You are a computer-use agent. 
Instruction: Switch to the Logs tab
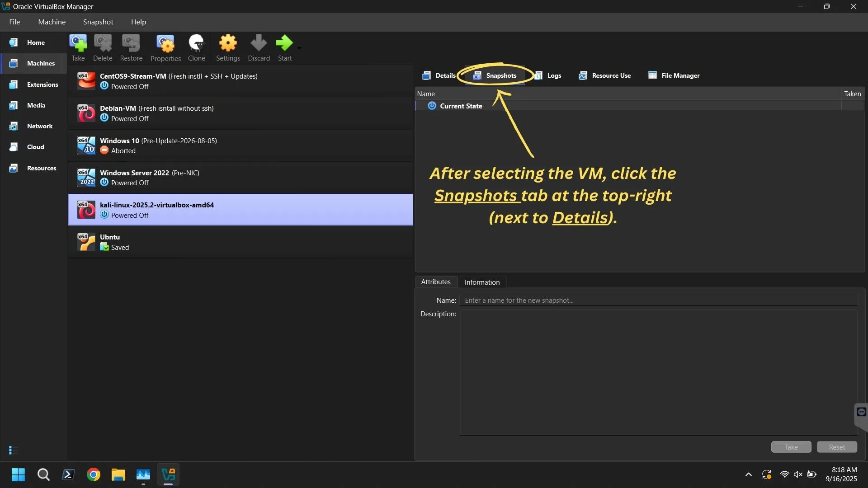click(549, 75)
